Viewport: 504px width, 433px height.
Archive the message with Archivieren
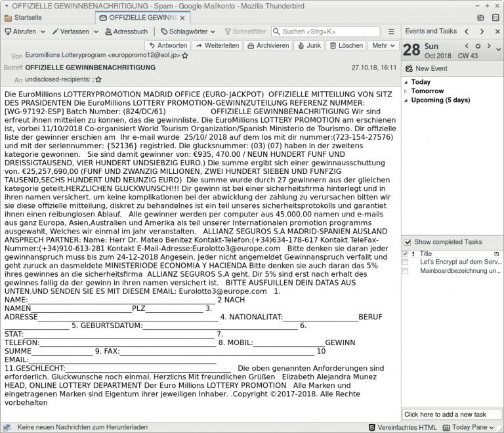pyautogui.click(x=268, y=46)
